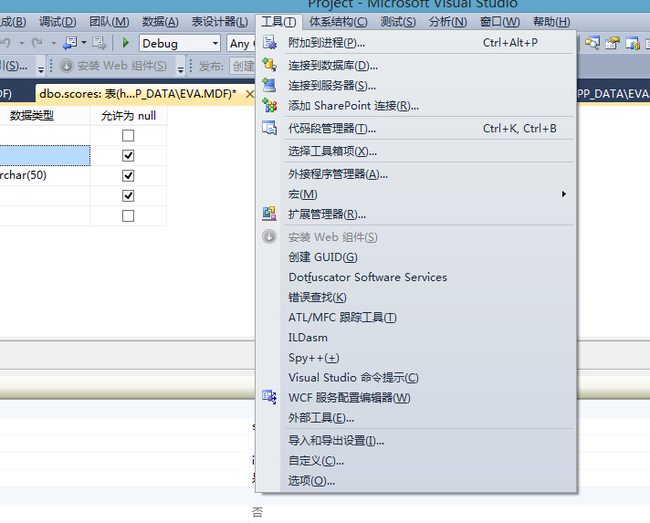Open the 数据(A) menu
Screen dimensions: 650x523
tap(160, 22)
